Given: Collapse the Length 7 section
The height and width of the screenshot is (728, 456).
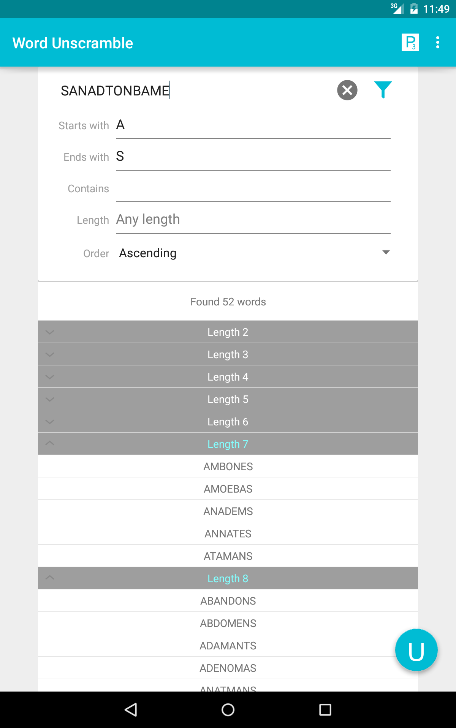Looking at the screenshot, I should pyautogui.click(x=228, y=444).
